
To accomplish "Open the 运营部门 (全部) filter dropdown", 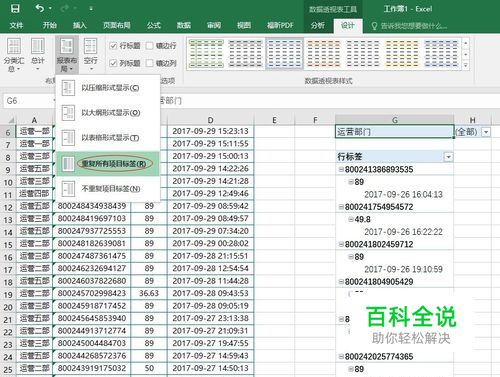I will (486, 132).
